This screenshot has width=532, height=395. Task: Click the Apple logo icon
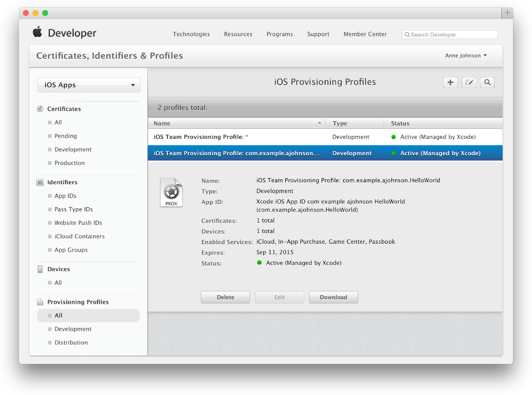[x=37, y=32]
